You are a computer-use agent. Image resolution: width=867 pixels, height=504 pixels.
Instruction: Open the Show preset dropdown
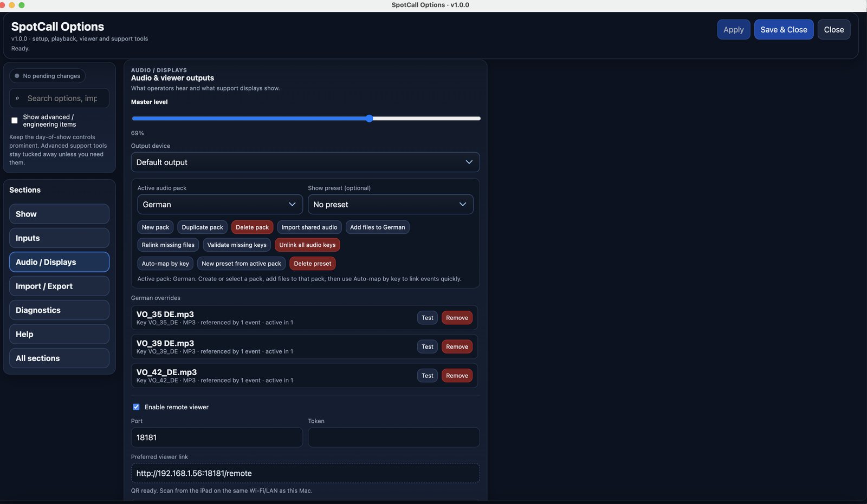390,205
